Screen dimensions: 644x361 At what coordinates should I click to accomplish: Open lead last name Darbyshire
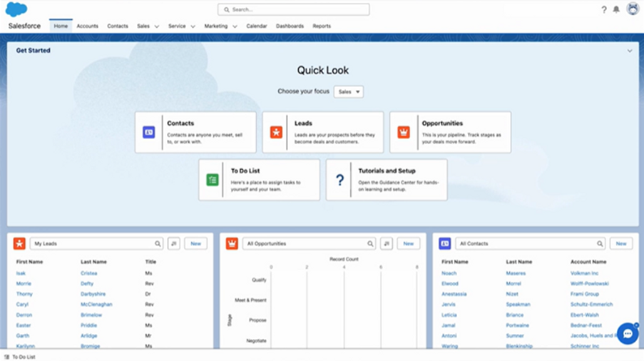pos(93,294)
